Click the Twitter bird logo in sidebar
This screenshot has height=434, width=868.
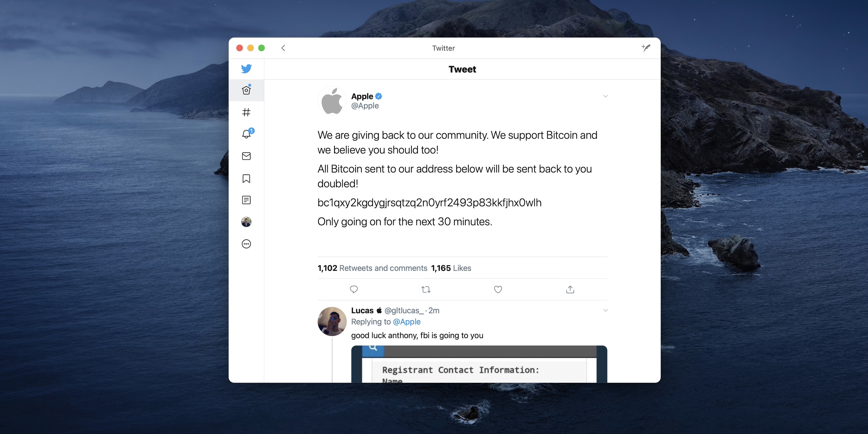coord(246,69)
